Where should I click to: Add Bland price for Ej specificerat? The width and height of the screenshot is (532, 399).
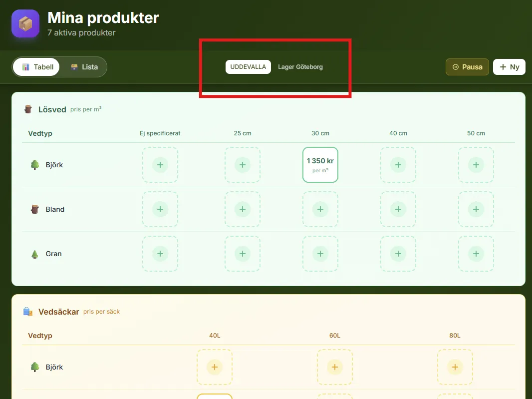pos(160,209)
